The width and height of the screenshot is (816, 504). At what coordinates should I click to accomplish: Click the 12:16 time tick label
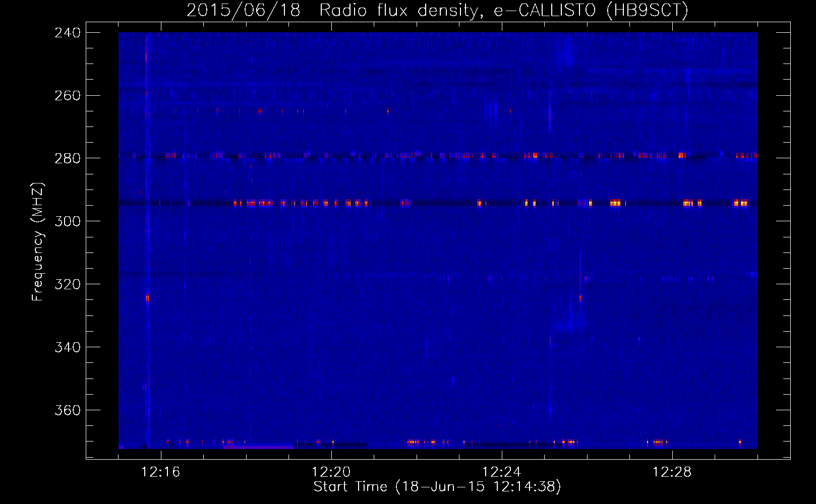pos(161,472)
